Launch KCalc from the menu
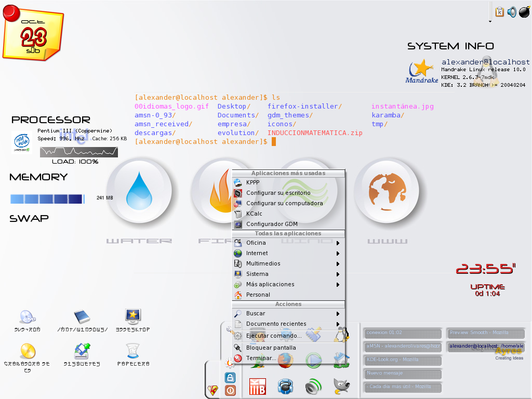The image size is (532, 399). point(288,214)
